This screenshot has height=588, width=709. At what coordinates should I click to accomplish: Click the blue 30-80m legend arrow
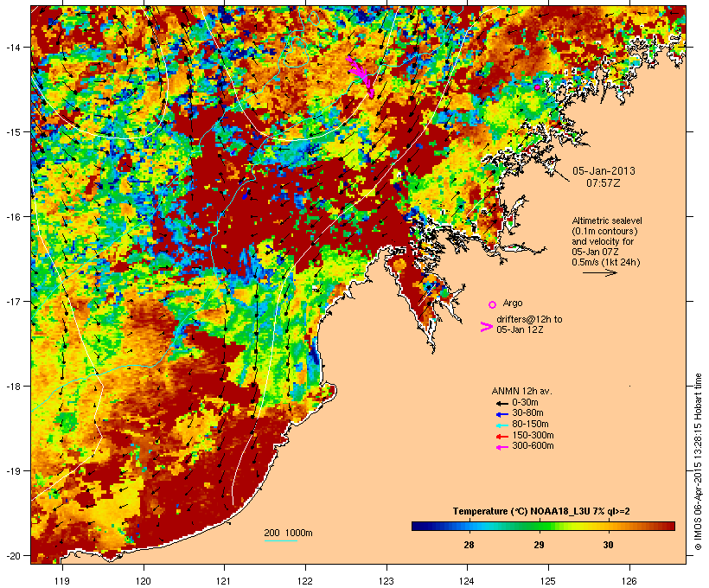[501, 414]
